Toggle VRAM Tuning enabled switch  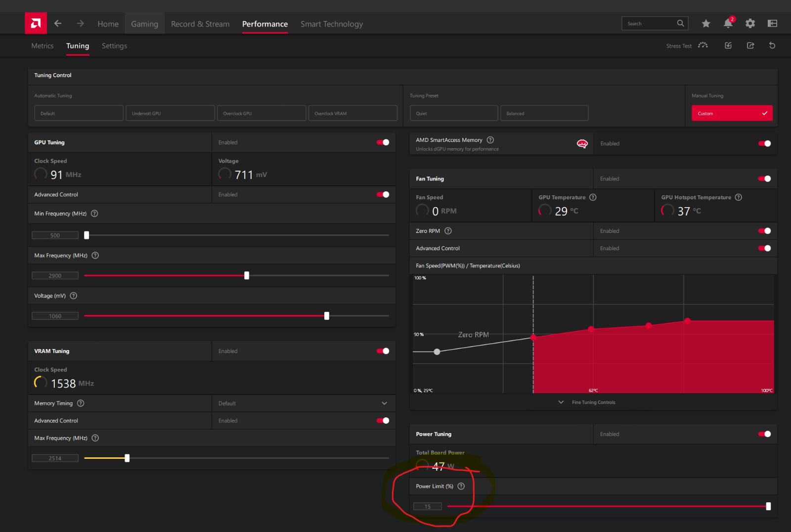(x=383, y=351)
